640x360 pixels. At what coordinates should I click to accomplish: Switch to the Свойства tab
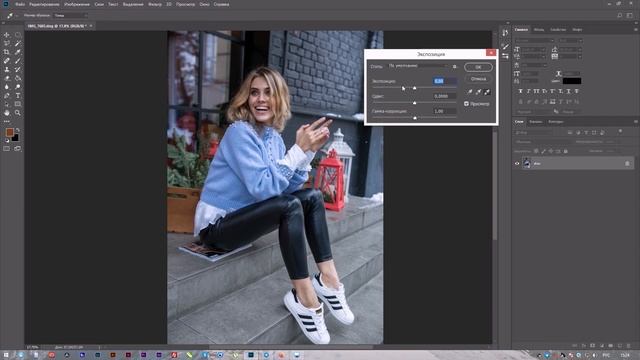[x=558, y=29]
